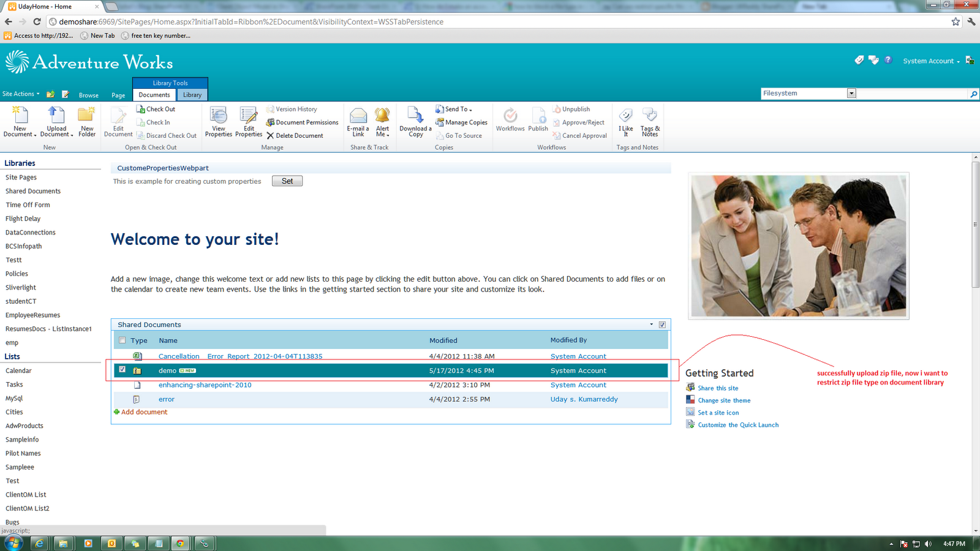Select Check Out in the ribbon

[x=156, y=109]
